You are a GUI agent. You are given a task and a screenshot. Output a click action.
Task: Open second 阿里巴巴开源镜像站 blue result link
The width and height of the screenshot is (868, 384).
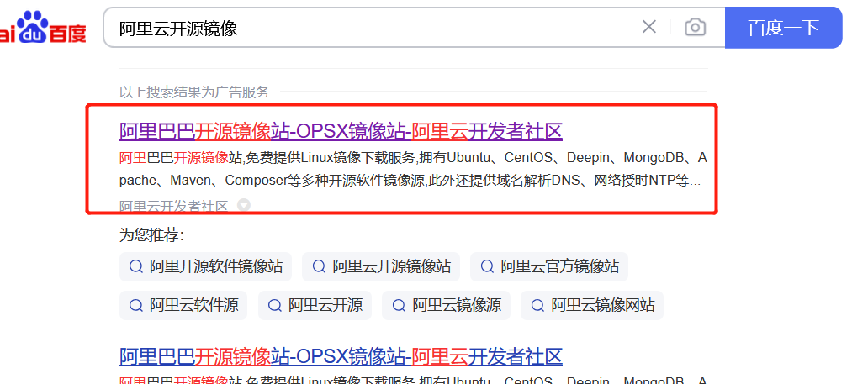(x=341, y=356)
